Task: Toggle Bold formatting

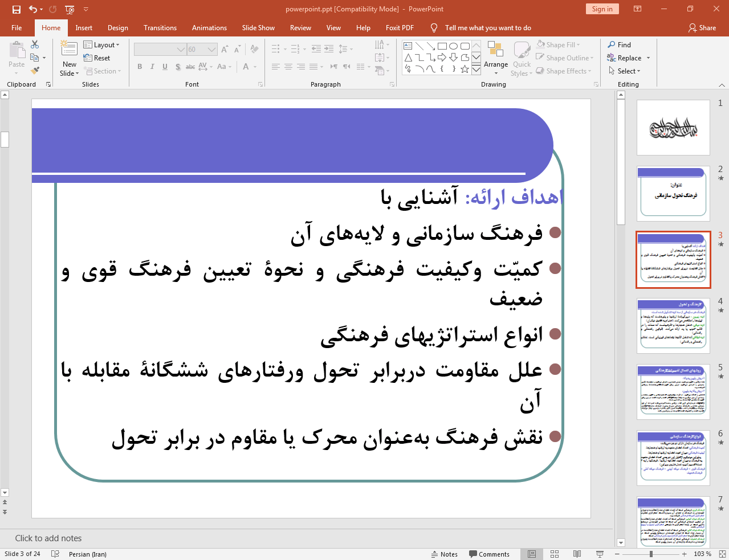Action: pos(140,67)
